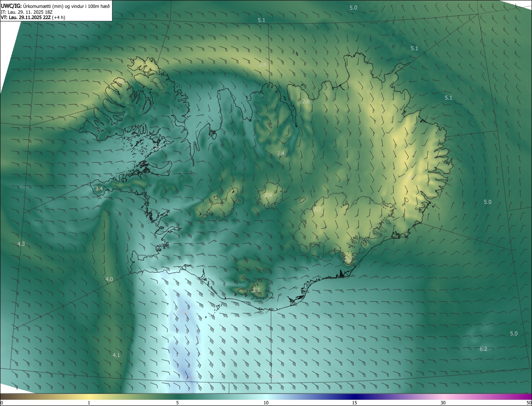This screenshot has height=406, width=532.
Task: Click the 6.2 value on the map
Action: 483,349
